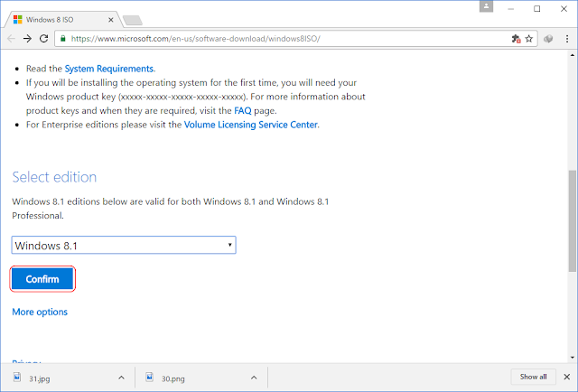
Task: Click the scrollbar up arrow
Action: (x=572, y=55)
